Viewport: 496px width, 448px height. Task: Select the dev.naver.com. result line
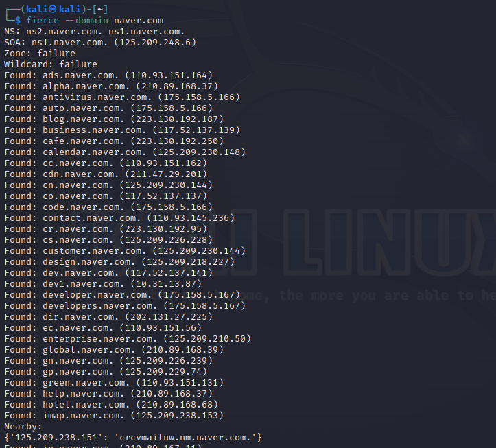[x=108, y=273]
